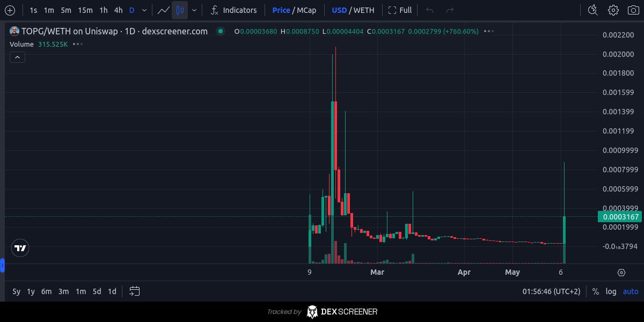Take a chart snapshot with camera

tap(633, 10)
